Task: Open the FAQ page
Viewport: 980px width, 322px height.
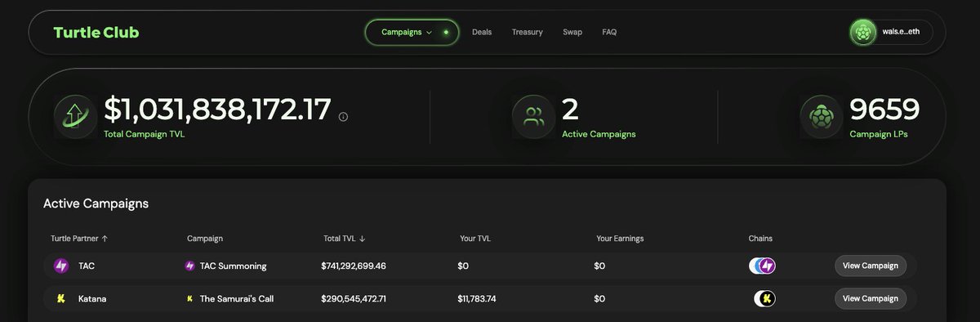Action: tap(609, 33)
